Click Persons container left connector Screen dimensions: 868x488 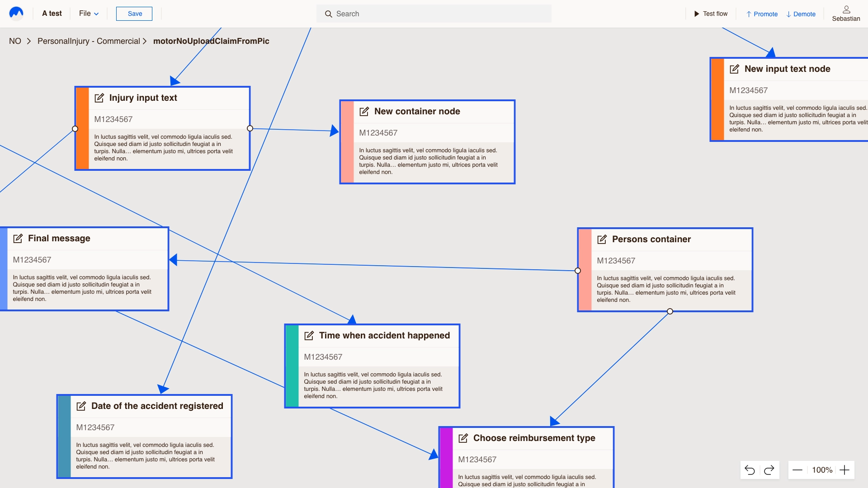578,271
